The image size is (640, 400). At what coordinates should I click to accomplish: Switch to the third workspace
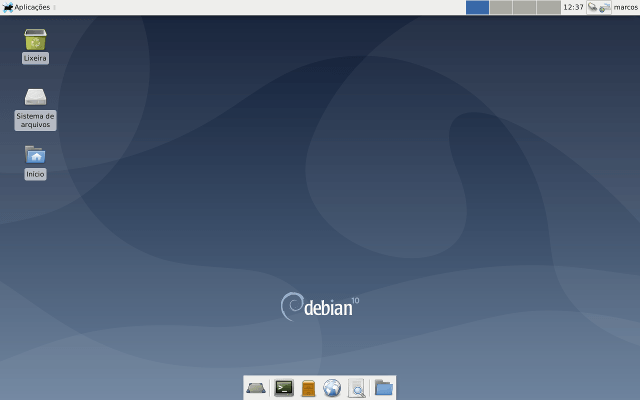click(524, 7)
